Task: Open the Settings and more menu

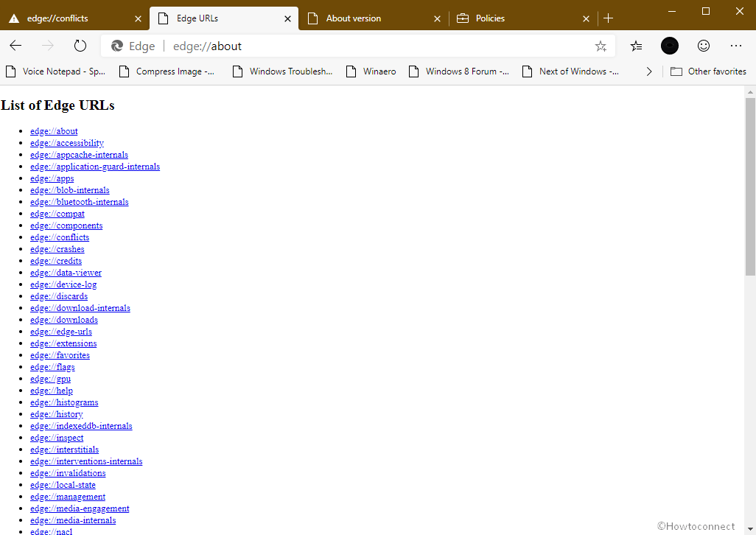Action: (736, 46)
